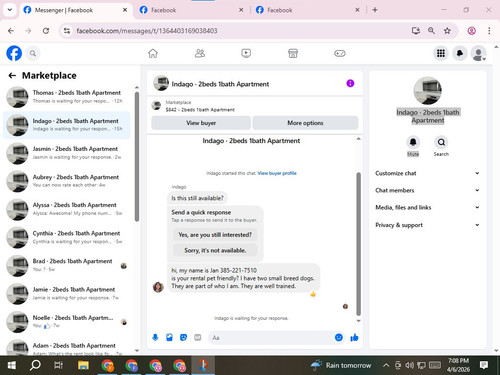Open the Notifications bell in Facebook header
The image size is (500, 375).
[x=460, y=53]
